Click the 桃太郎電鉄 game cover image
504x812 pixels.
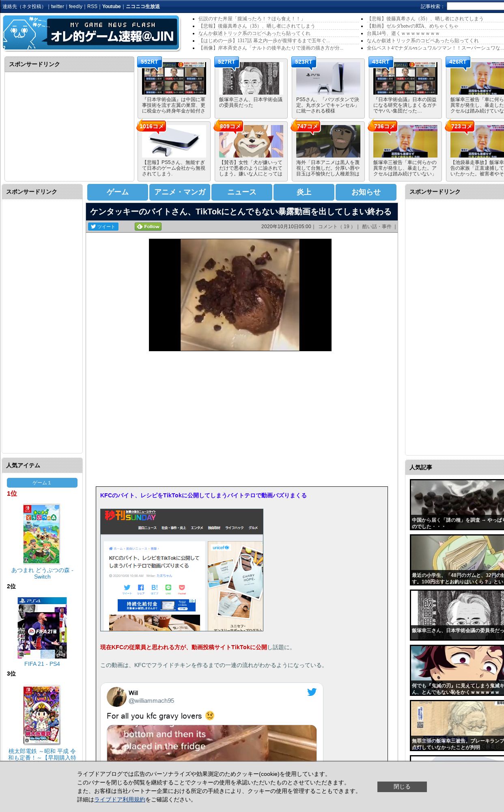pyautogui.click(x=41, y=715)
